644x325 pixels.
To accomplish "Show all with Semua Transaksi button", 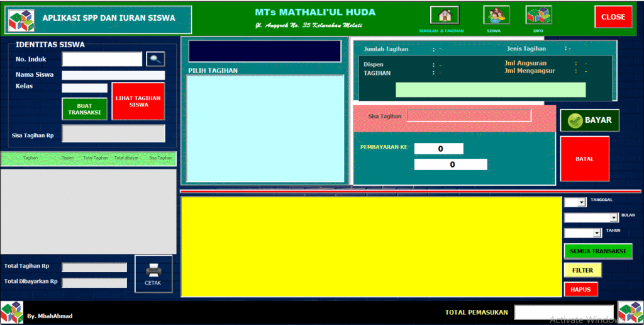I will point(597,251).
